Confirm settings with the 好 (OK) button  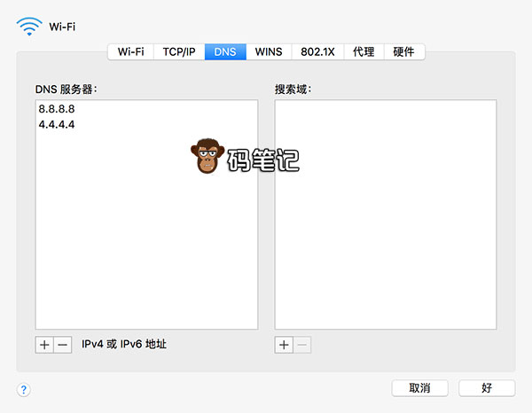(x=487, y=388)
